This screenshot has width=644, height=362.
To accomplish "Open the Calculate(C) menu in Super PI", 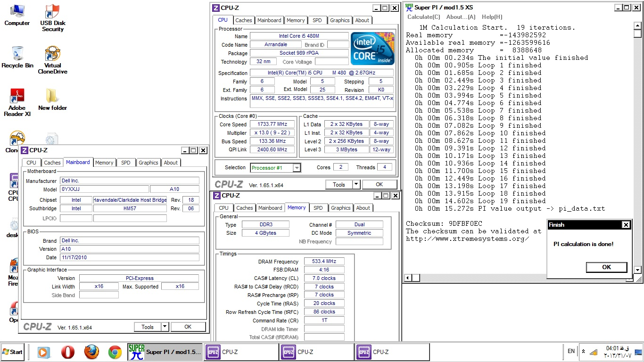I will click(x=424, y=17).
